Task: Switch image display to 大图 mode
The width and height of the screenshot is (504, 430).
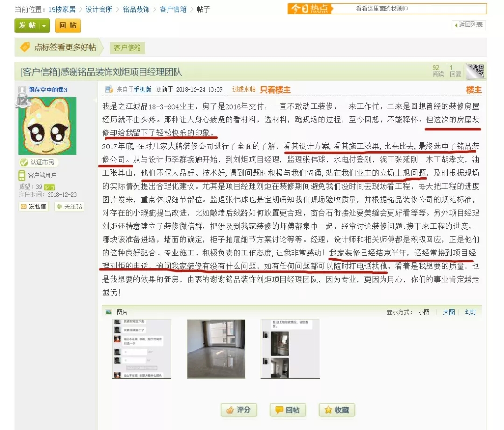Action: pyautogui.click(x=448, y=312)
